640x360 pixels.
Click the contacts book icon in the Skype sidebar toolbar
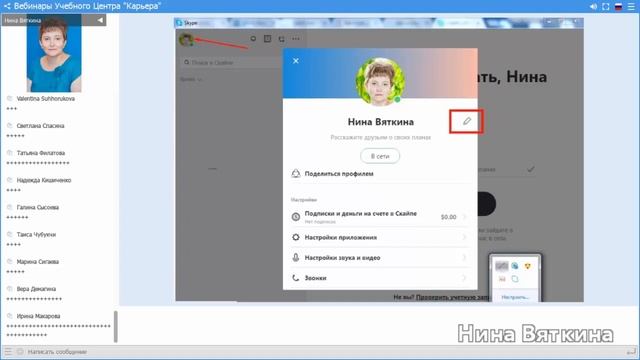point(267,38)
